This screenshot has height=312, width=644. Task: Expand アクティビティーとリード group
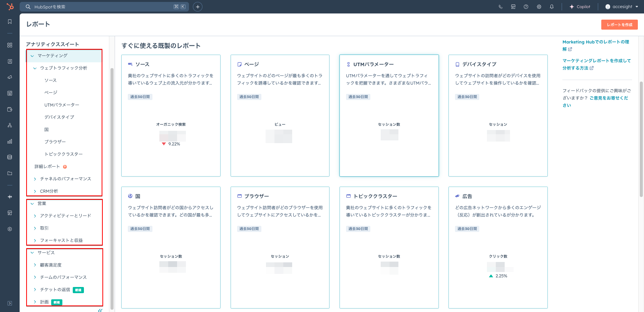click(x=35, y=216)
